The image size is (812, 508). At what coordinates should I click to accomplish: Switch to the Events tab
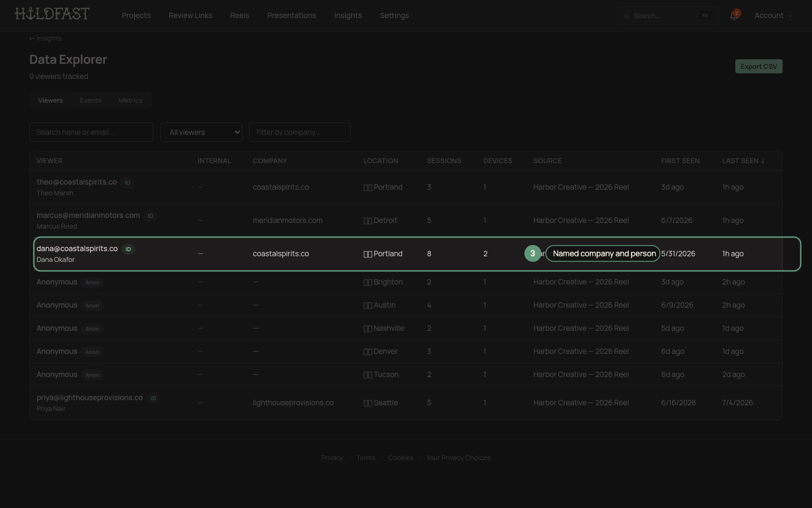pyautogui.click(x=91, y=100)
